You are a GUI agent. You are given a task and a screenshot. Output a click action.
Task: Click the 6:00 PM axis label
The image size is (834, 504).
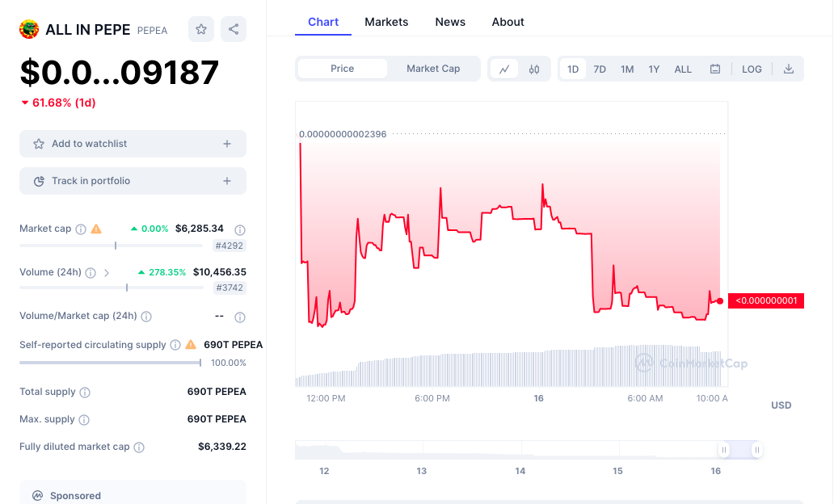click(432, 398)
